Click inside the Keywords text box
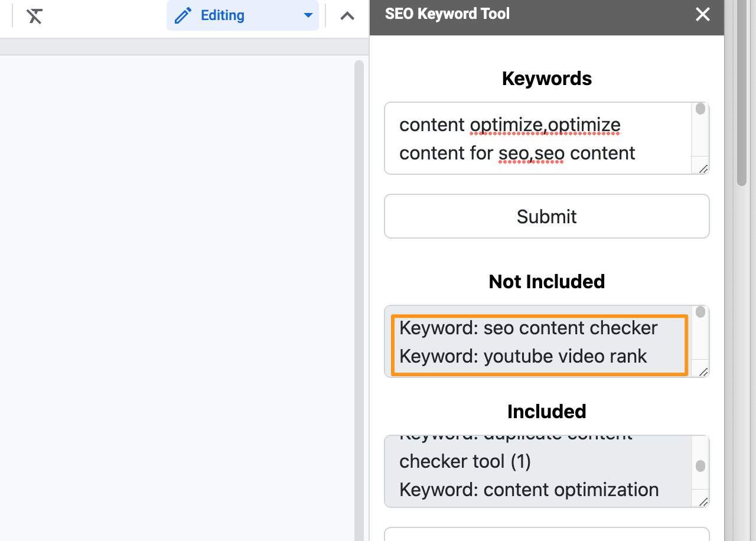 point(537,139)
